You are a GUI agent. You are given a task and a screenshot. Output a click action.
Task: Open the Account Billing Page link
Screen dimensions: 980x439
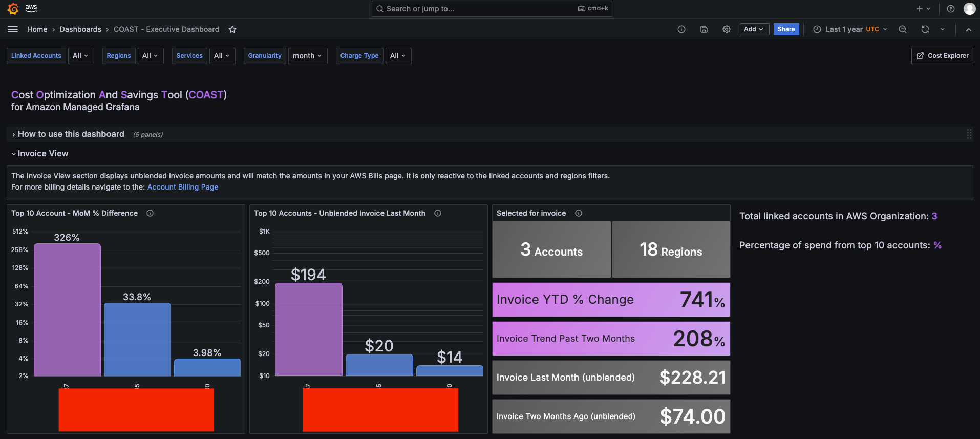tap(183, 187)
